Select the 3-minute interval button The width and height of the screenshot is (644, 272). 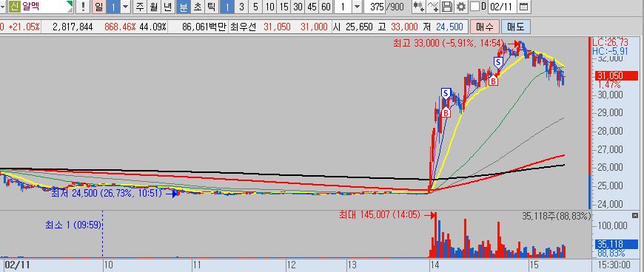point(241,7)
